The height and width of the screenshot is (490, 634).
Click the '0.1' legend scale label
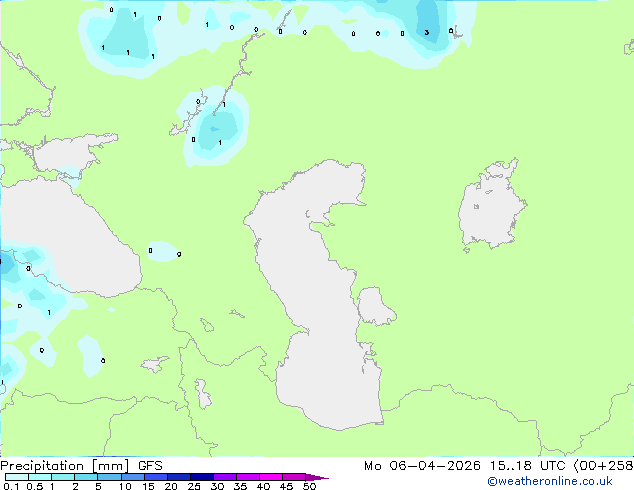point(11,486)
